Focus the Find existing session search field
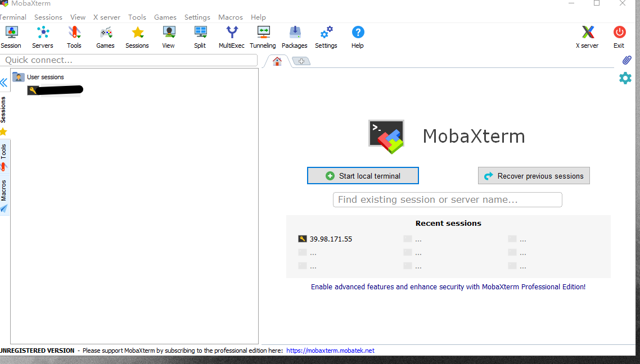 click(x=447, y=200)
